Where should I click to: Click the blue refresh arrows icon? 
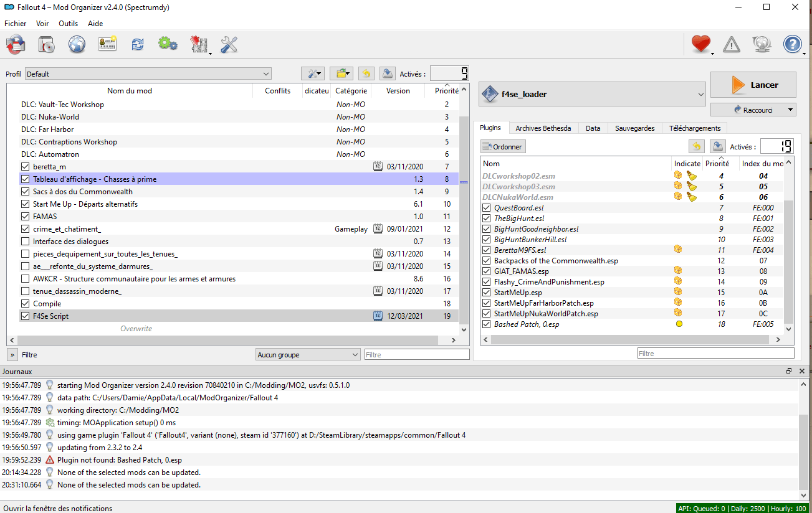[x=137, y=45]
